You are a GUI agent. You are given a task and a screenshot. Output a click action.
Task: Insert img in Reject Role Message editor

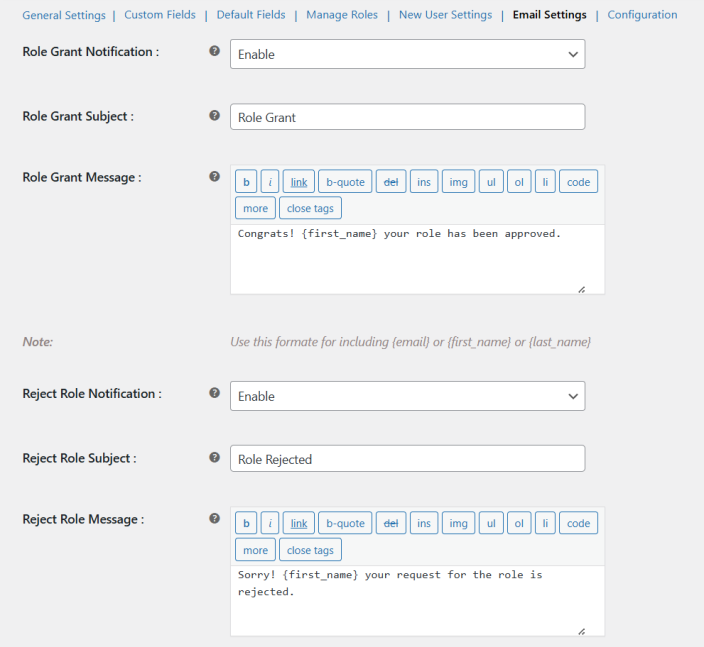point(458,523)
